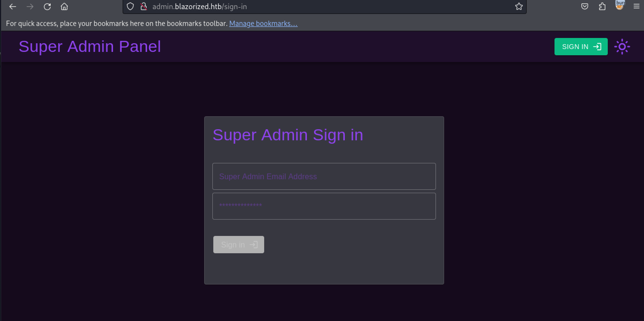Reload the current page
Image resolution: width=644 pixels, height=321 pixels.
[x=47, y=6]
